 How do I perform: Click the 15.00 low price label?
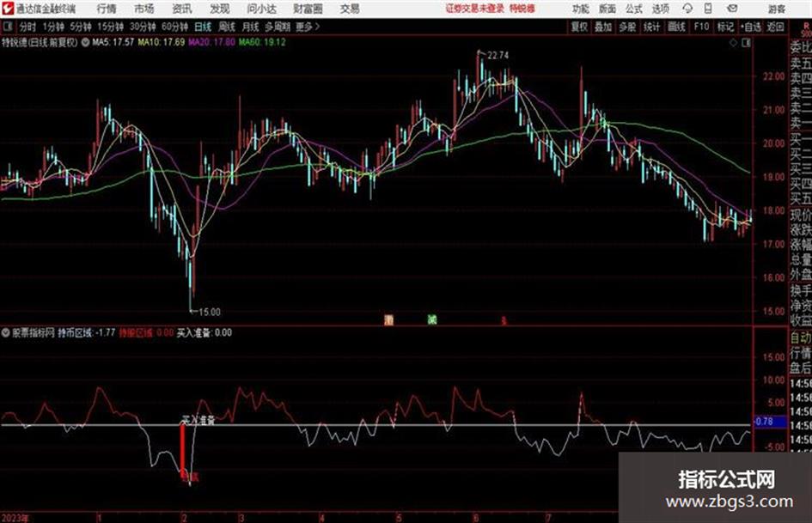tap(209, 313)
